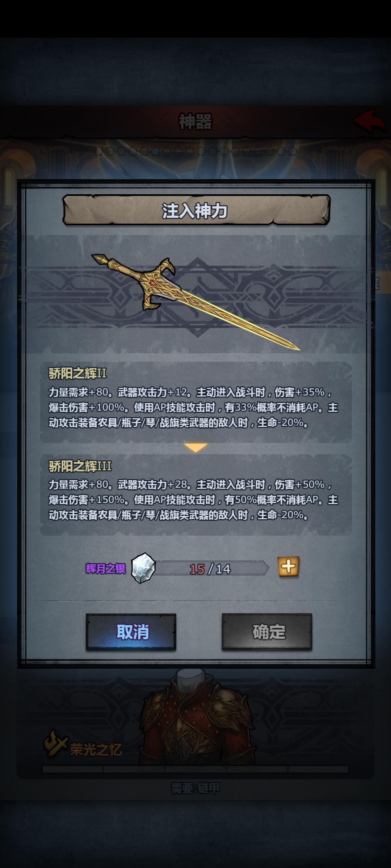The height and width of the screenshot is (868, 391).
Task: Tap the 注入神力 title banner
Action: [x=196, y=210]
